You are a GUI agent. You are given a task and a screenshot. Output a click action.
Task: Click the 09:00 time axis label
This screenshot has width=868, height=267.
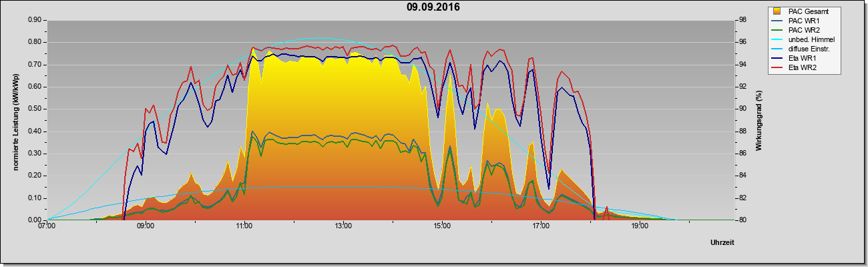[x=146, y=226]
